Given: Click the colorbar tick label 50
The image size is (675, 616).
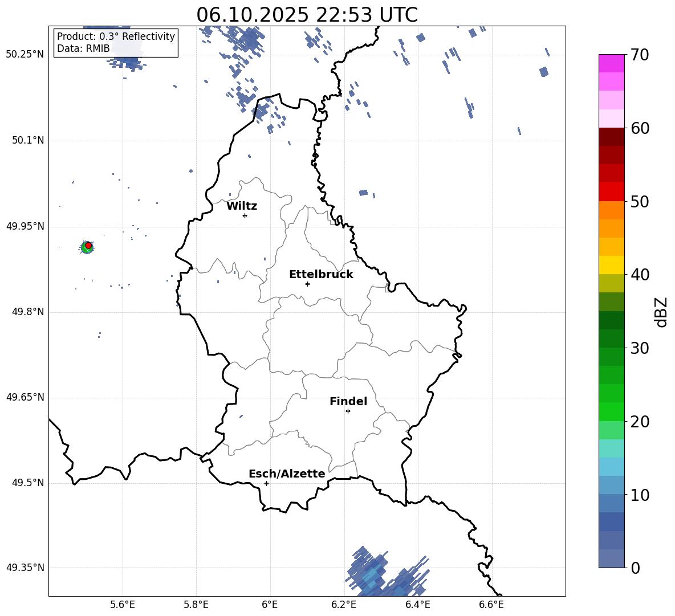Looking at the screenshot, I should point(640,202).
